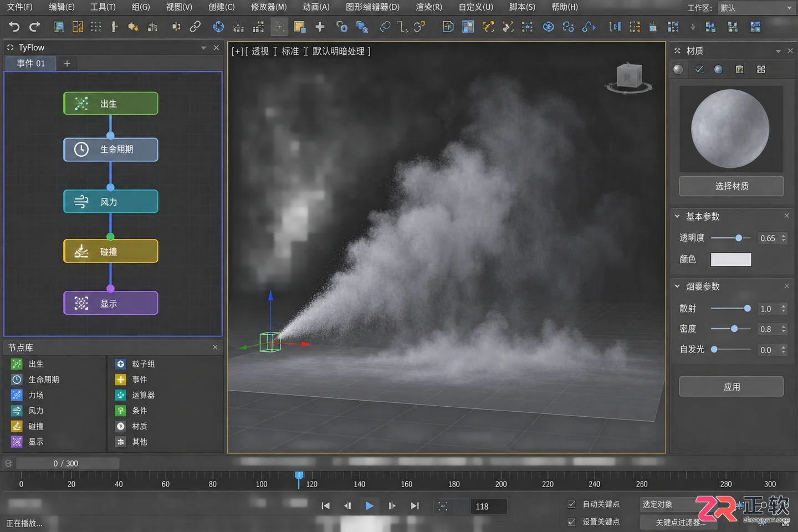The width and height of the screenshot is (798, 532).
Task: Click the sphere material icon in 材质 panel
Action: 678,69
